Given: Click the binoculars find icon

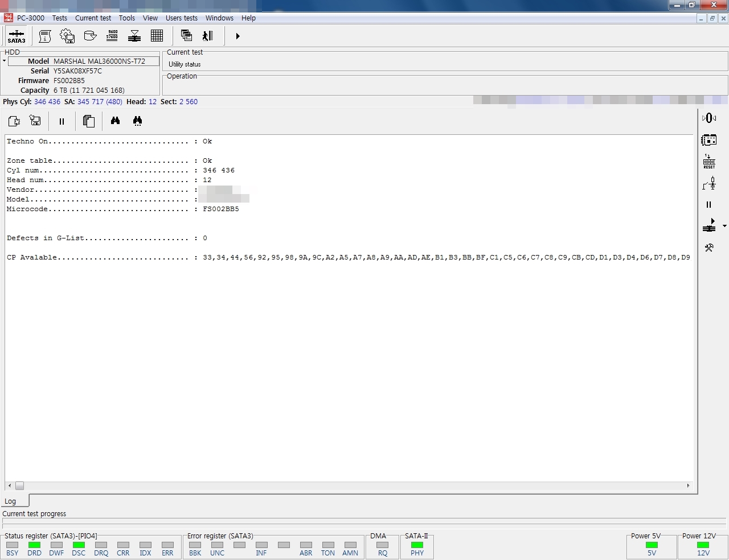Looking at the screenshot, I should pyautogui.click(x=116, y=121).
